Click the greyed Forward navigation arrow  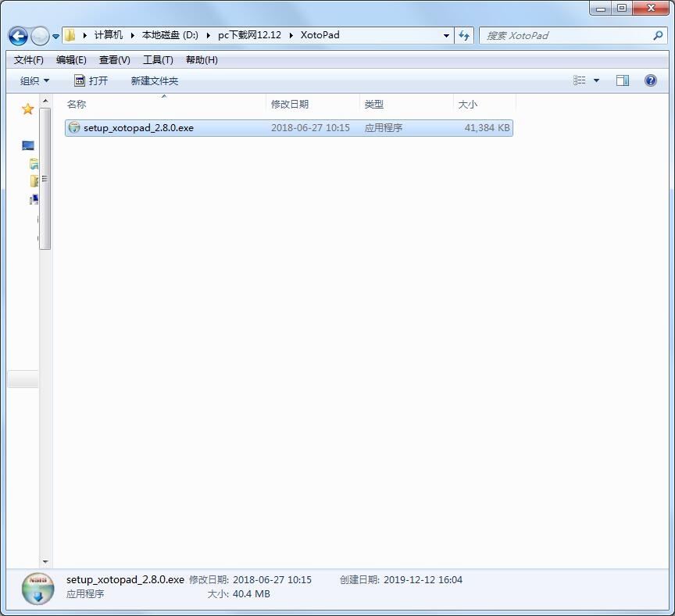click(41, 36)
